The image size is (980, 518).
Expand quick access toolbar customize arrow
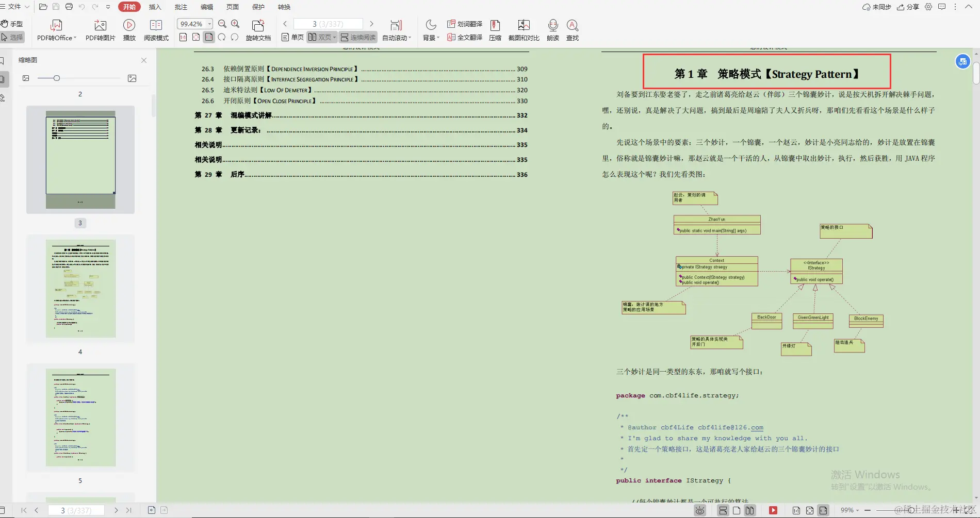coord(108,7)
